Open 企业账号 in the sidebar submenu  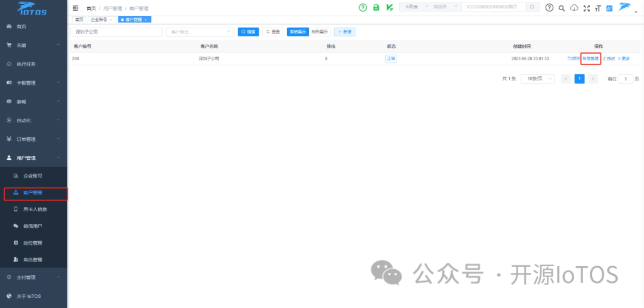coord(33,175)
